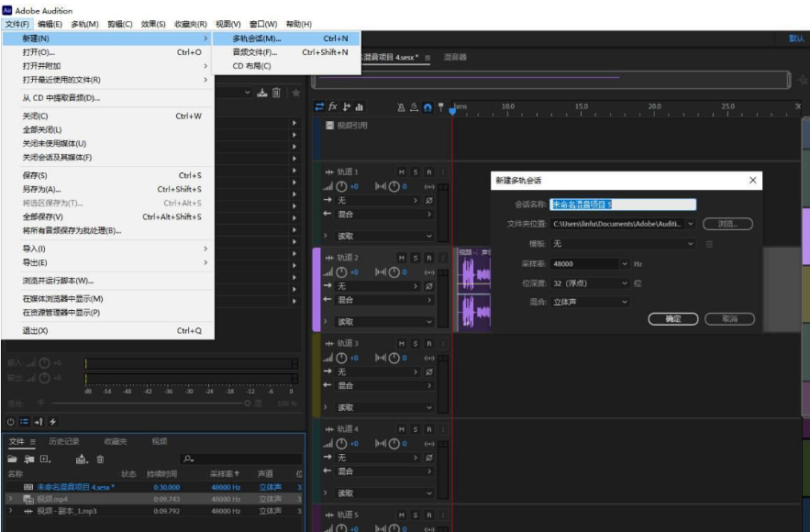Mute track 1 with M button
810x532 pixels.
402,172
